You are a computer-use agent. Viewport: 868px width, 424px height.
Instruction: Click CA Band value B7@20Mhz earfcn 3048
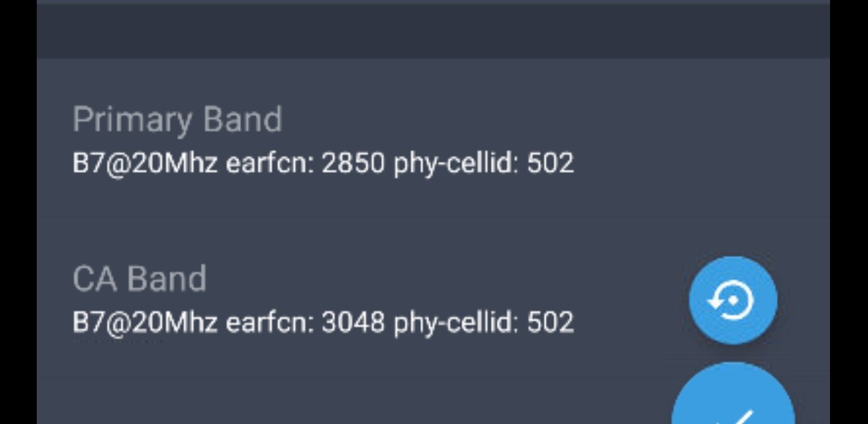322,322
